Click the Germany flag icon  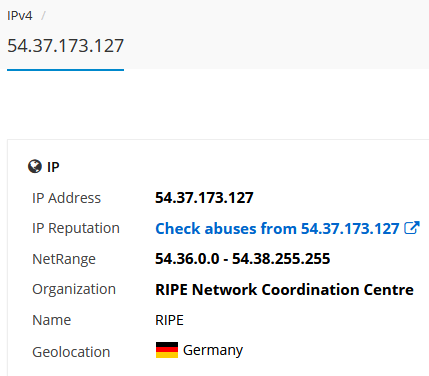(167, 350)
